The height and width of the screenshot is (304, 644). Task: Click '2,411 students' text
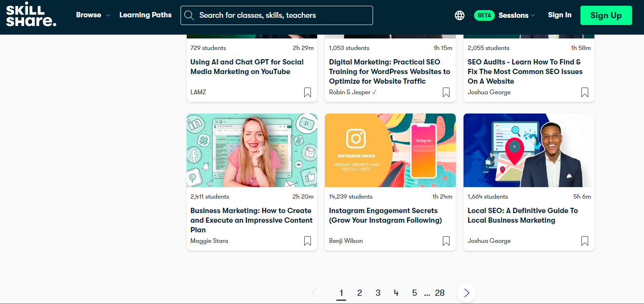pyautogui.click(x=210, y=196)
